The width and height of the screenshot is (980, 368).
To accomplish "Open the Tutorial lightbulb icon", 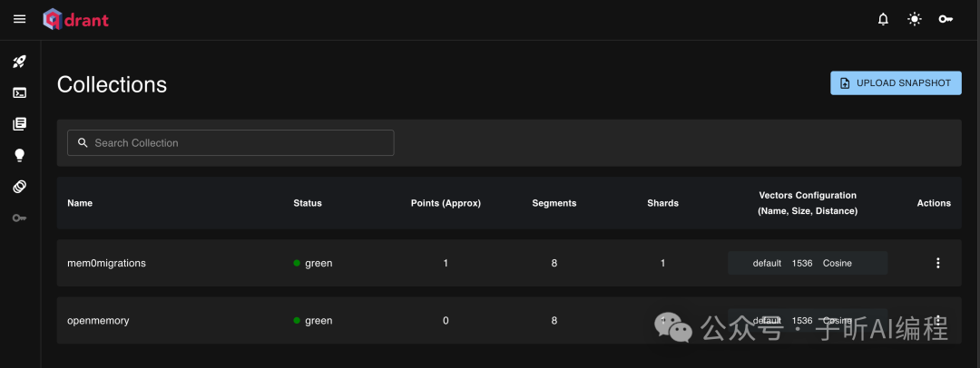I will click(19, 155).
